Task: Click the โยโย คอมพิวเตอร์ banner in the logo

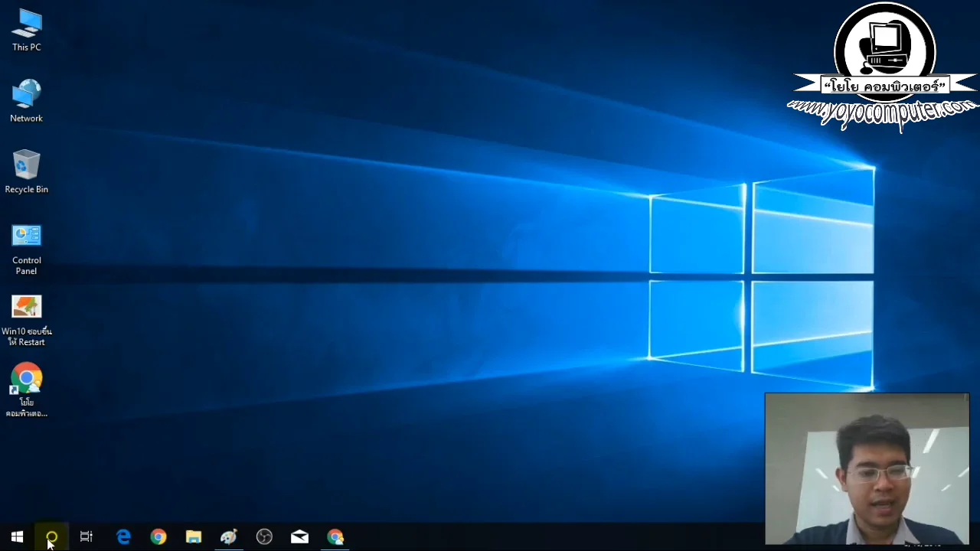Action: click(x=884, y=86)
